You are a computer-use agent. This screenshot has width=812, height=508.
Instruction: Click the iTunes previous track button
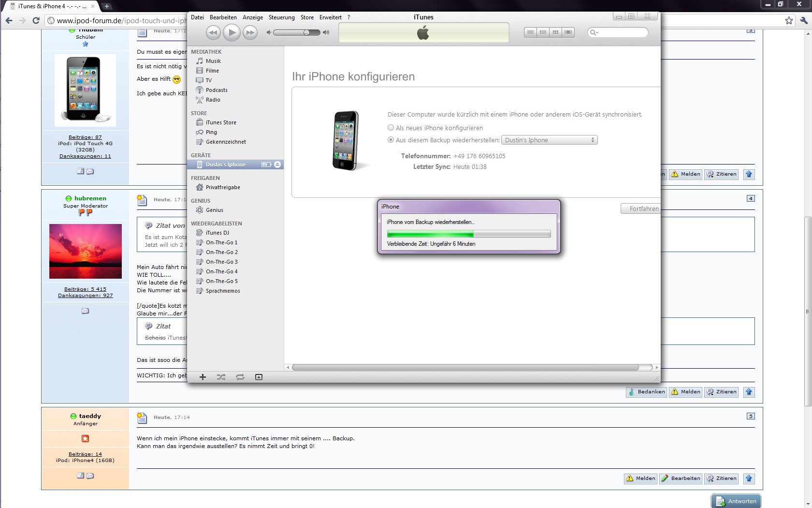[x=213, y=32]
